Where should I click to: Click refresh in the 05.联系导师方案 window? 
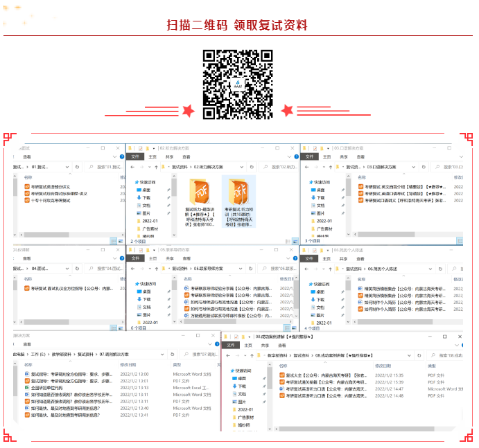pyautogui.click(x=250, y=269)
